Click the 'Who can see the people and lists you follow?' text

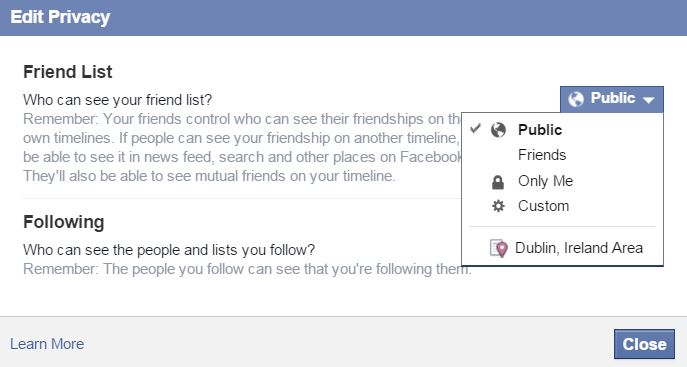tap(169, 250)
